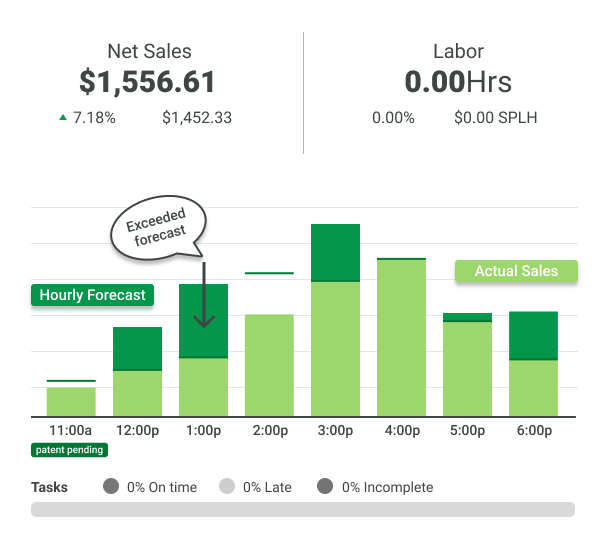
Task: Click the 11:00a sales bar
Action: point(71,400)
